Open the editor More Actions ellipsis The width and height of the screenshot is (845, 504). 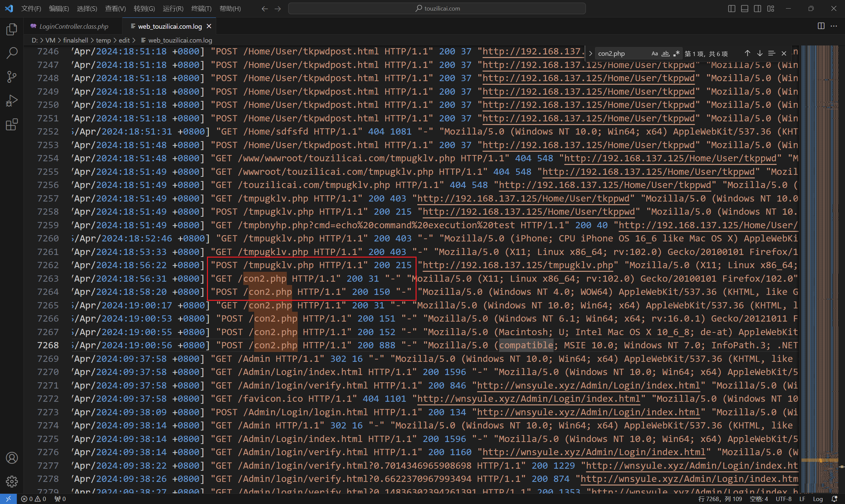[x=834, y=26]
